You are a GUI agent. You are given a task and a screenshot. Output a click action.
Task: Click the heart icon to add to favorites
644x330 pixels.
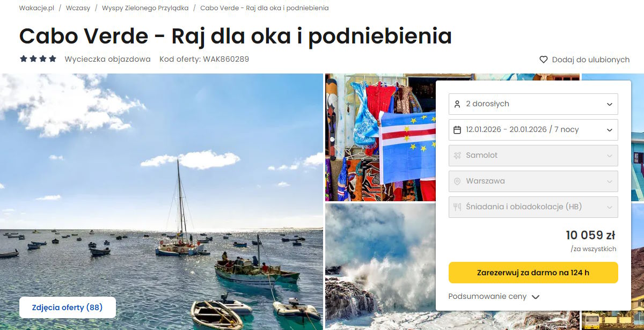pyautogui.click(x=543, y=60)
